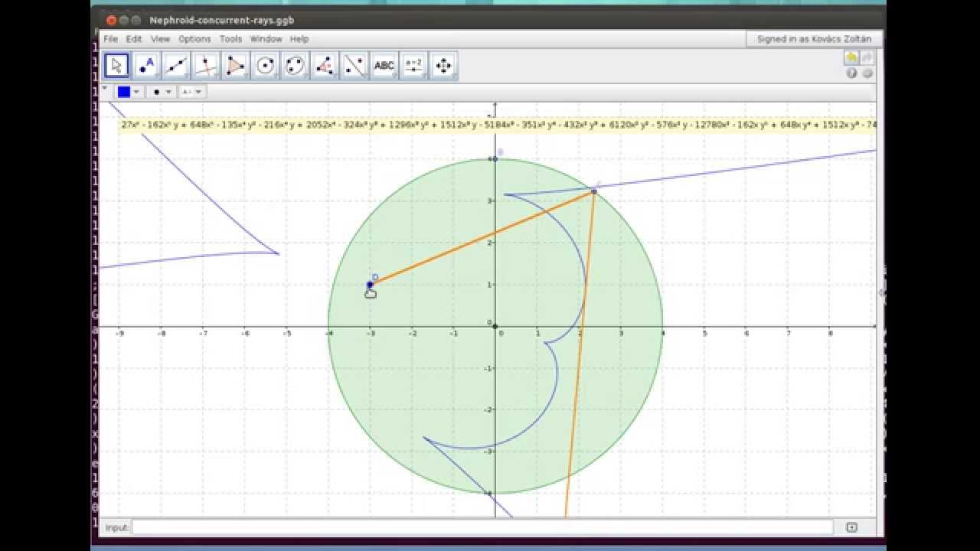Expand the color dropdown arrow
This screenshot has height=551, width=980.
point(136,92)
